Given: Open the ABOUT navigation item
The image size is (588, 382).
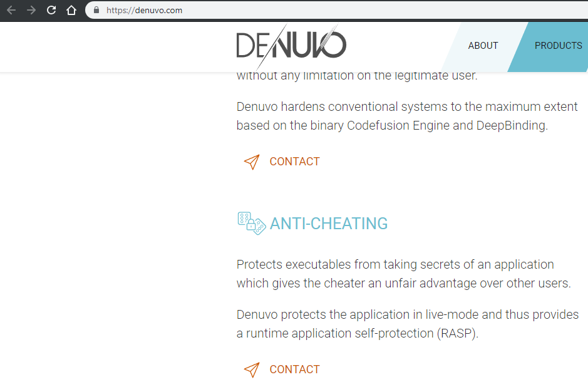Looking at the screenshot, I should coord(483,46).
